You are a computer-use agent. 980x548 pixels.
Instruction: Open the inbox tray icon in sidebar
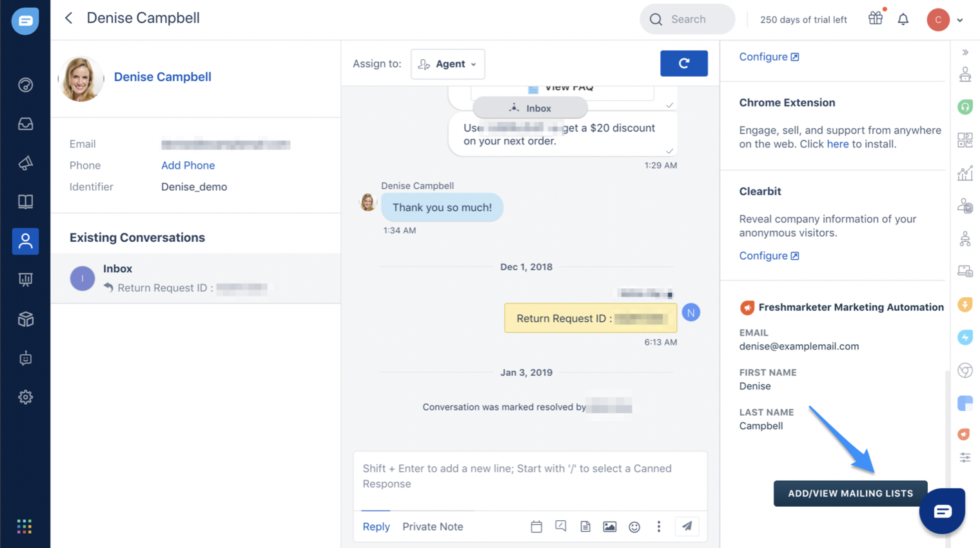click(25, 124)
